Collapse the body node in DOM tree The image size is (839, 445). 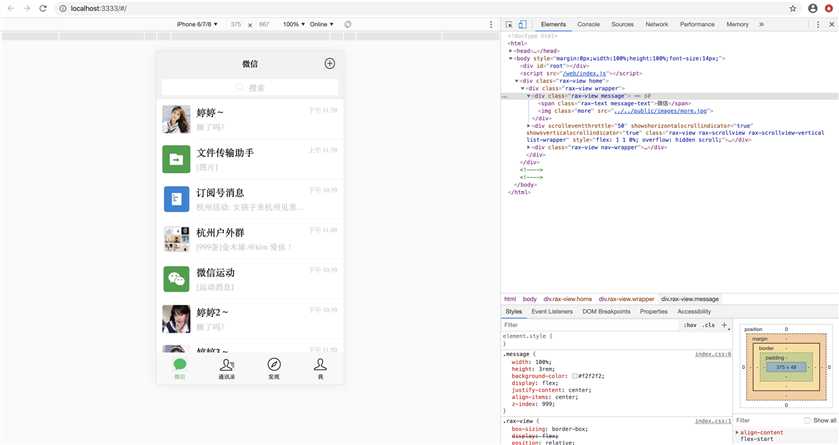(510, 58)
